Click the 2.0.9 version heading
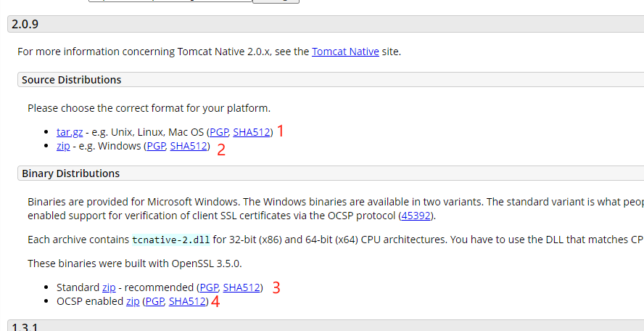This screenshot has height=331, width=644. 25,24
